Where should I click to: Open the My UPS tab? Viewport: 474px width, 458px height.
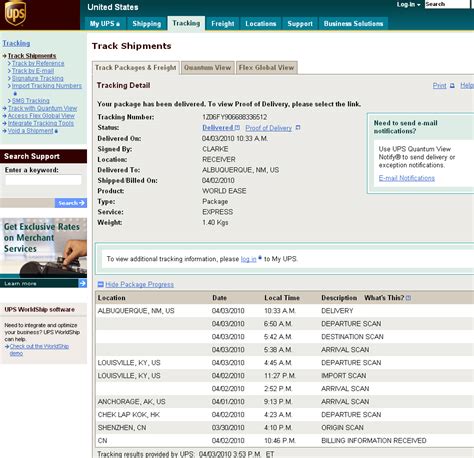[x=105, y=24]
